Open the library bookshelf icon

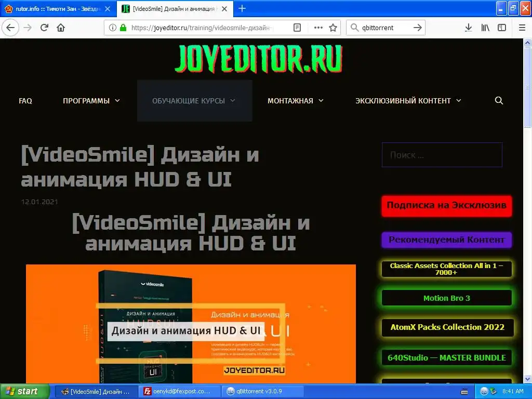485,28
